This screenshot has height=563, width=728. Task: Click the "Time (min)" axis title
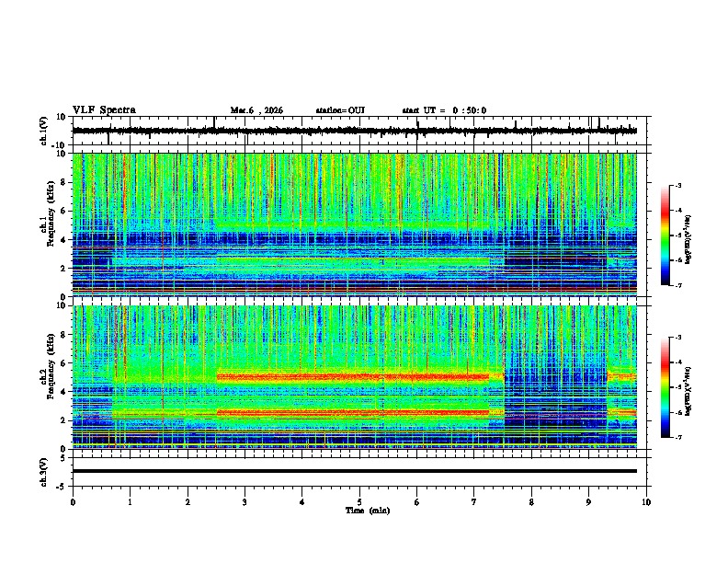(x=368, y=511)
